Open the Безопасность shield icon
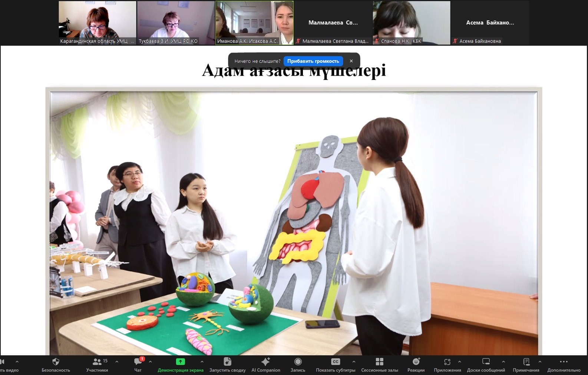Viewport: 588px width, 375px height. click(x=56, y=362)
